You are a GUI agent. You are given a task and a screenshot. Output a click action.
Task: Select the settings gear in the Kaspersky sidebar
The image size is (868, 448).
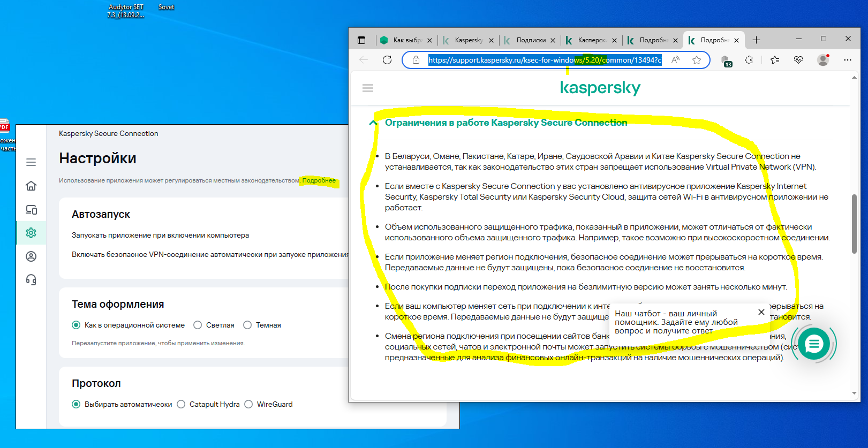tap(31, 233)
